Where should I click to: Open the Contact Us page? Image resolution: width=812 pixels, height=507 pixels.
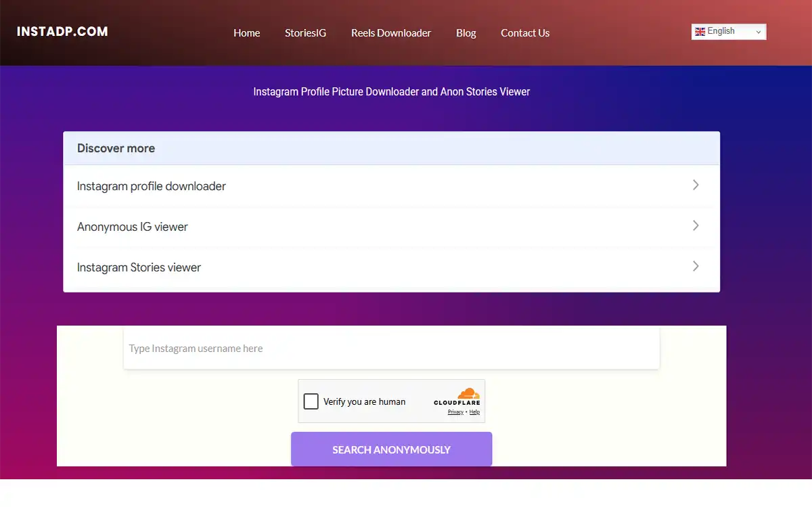(525, 32)
